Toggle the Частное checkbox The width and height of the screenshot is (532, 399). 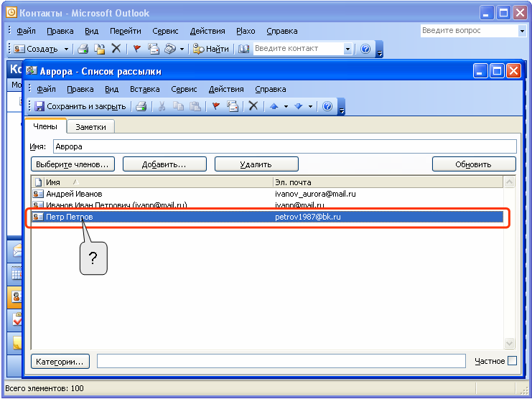click(513, 361)
